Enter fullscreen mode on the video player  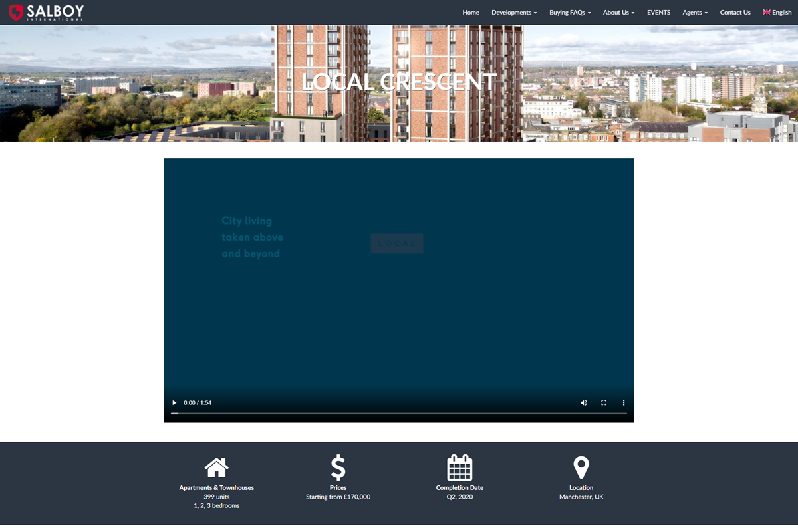click(x=604, y=402)
